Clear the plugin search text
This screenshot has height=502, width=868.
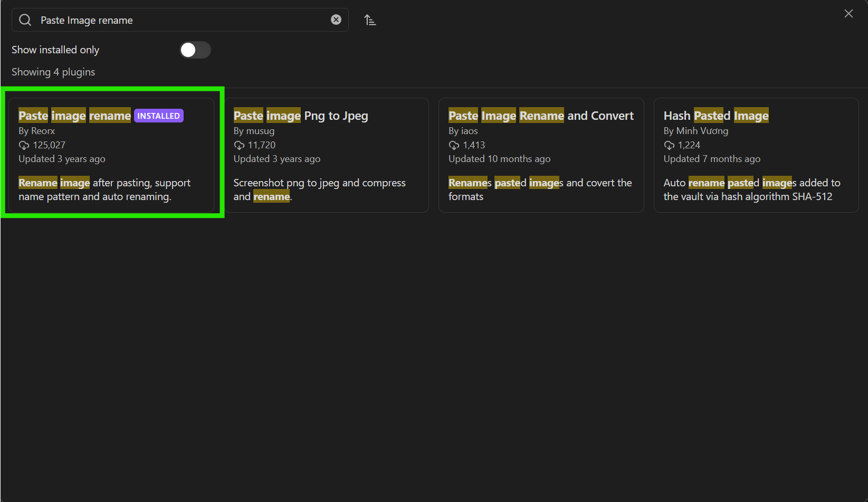pos(336,20)
